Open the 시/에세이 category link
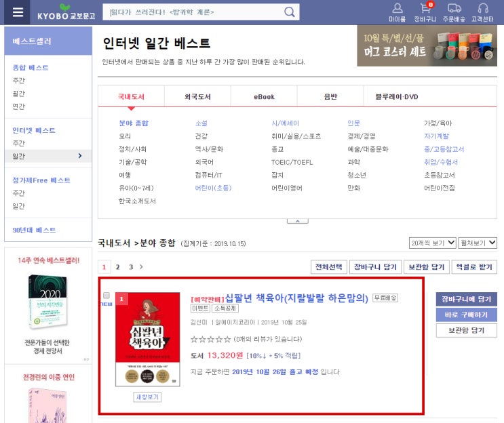The height and width of the screenshot is (423, 504). [285, 123]
